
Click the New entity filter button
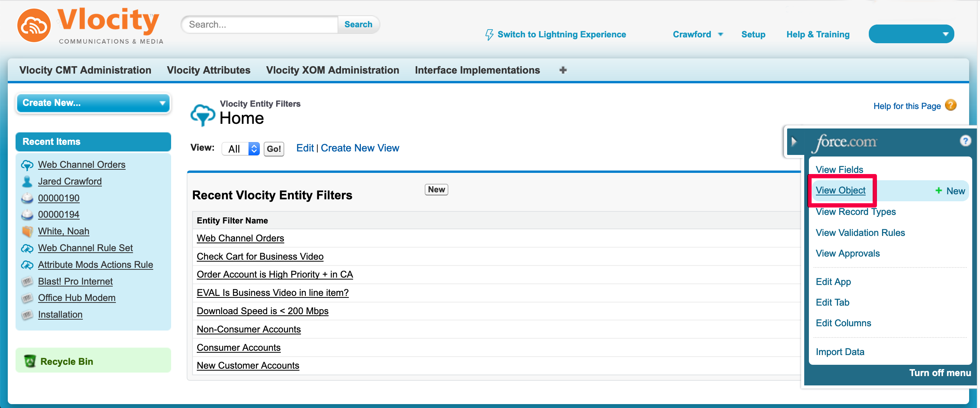point(436,190)
